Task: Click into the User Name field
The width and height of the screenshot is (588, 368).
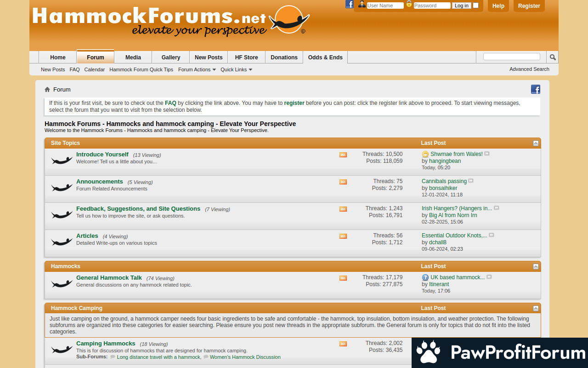Action: click(385, 6)
